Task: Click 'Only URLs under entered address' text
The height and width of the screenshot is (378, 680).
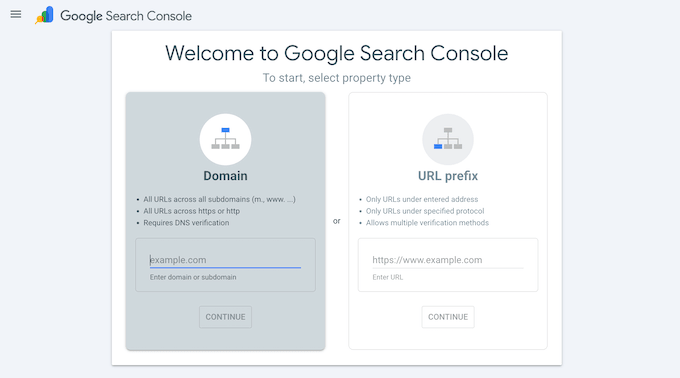Action: pos(422,199)
